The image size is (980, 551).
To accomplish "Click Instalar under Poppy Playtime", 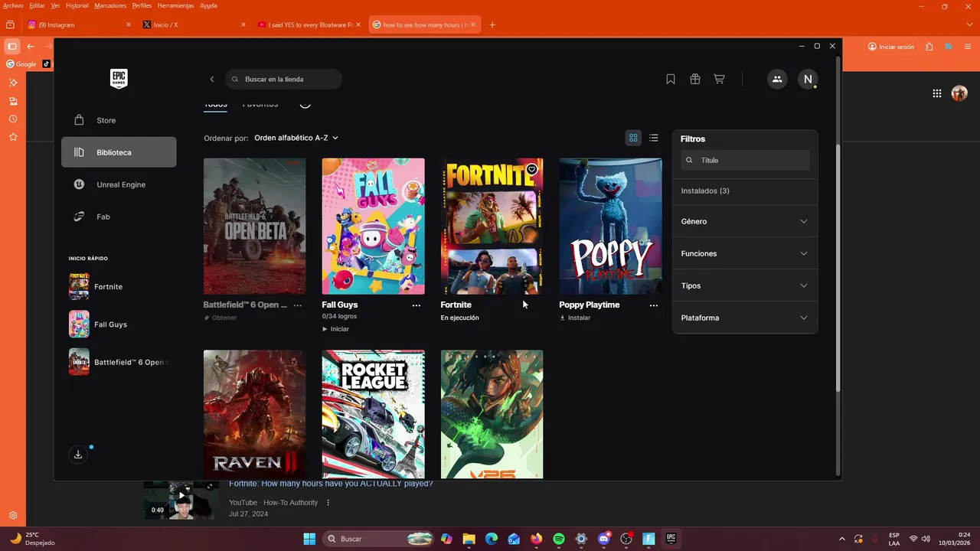I will pyautogui.click(x=575, y=318).
